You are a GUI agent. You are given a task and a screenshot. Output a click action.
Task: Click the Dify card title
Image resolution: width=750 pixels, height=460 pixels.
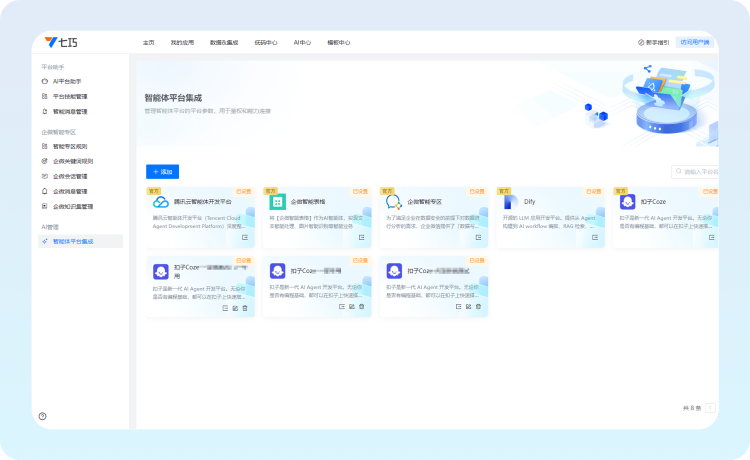529,202
